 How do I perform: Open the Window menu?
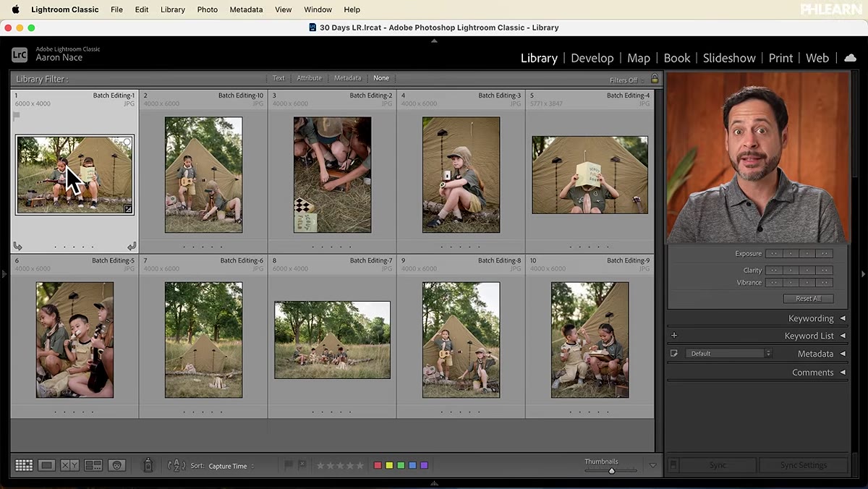318,9
